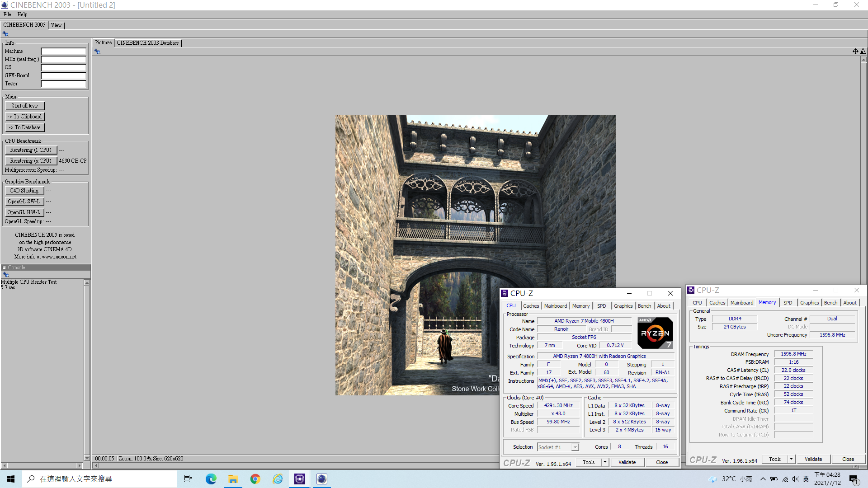Open File Explorer from the taskbar
The width and height of the screenshot is (868, 488).
pyautogui.click(x=233, y=479)
